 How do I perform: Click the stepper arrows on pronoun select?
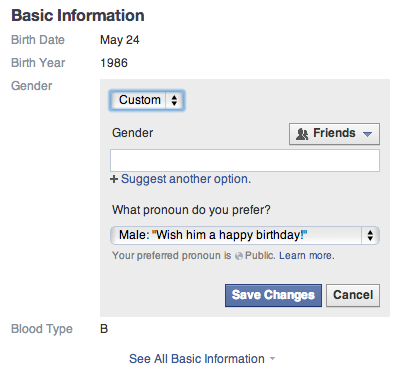tap(370, 236)
